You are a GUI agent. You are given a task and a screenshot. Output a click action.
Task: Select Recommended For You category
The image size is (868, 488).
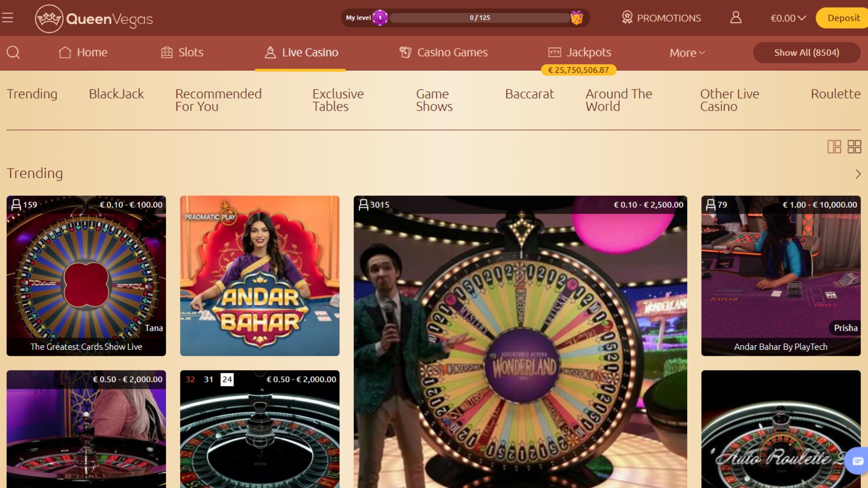click(218, 100)
